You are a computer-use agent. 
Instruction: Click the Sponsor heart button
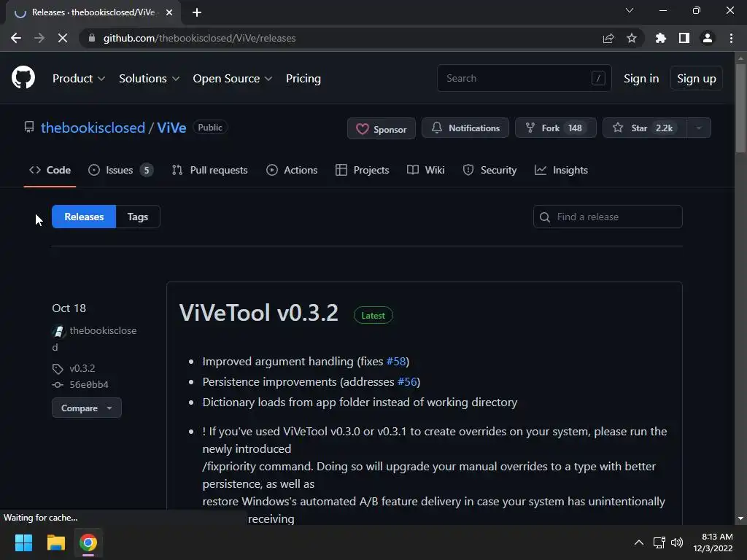click(381, 128)
